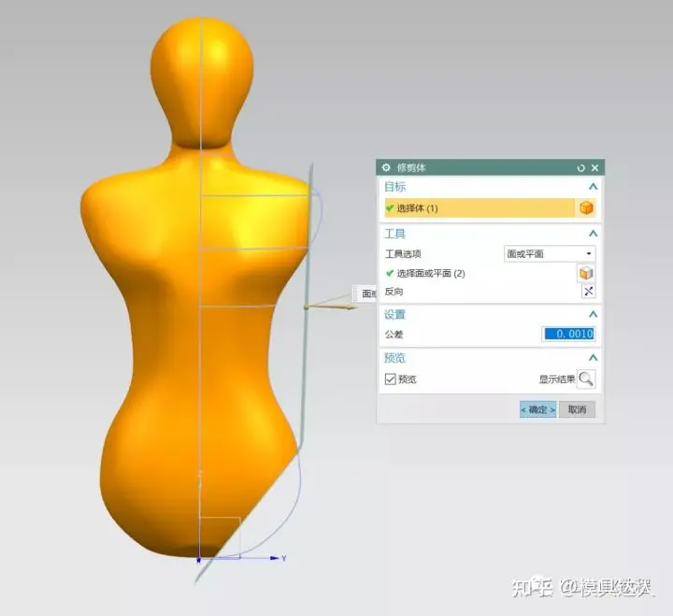Screen dimensions: 673x616
Task: Click the 显示结果 magnifier icon
Action: coord(586,380)
